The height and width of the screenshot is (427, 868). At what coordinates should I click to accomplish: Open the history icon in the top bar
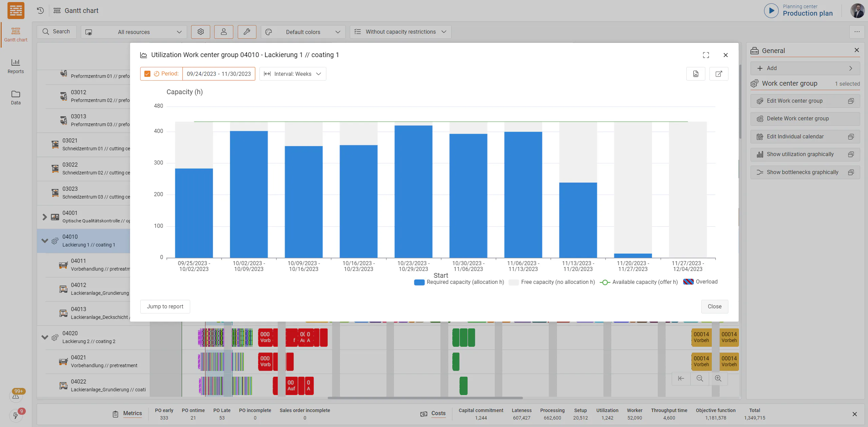coord(40,11)
